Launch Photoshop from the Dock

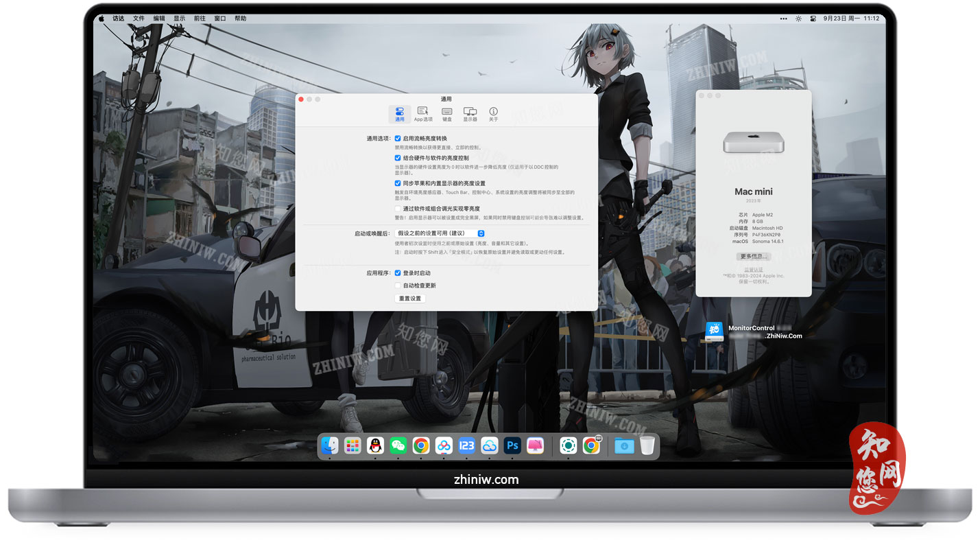pyautogui.click(x=512, y=445)
